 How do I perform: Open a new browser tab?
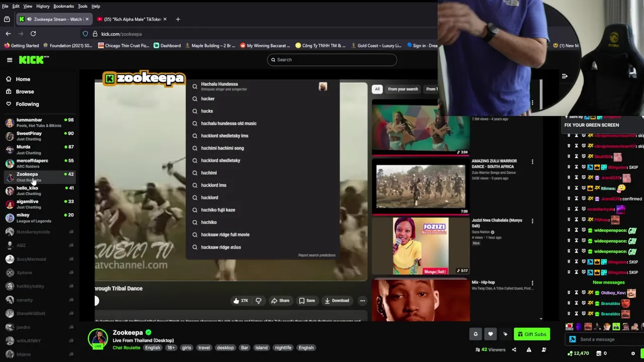click(x=178, y=19)
